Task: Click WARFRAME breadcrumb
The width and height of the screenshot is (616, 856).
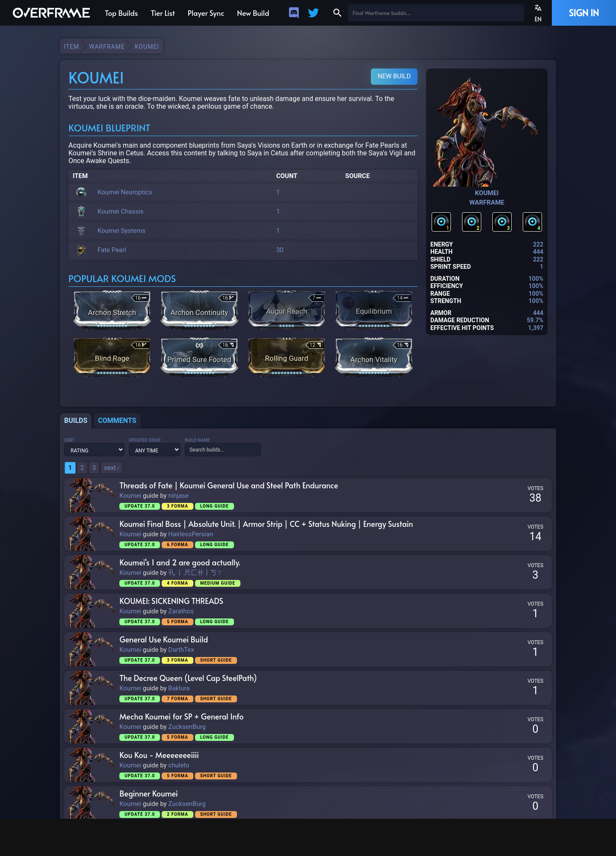Action: 107,47
